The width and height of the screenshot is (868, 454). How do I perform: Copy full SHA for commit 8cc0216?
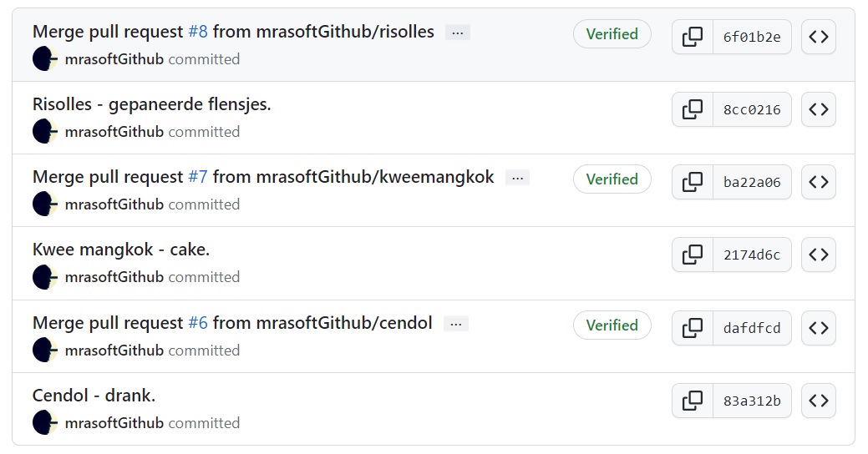[693, 109]
